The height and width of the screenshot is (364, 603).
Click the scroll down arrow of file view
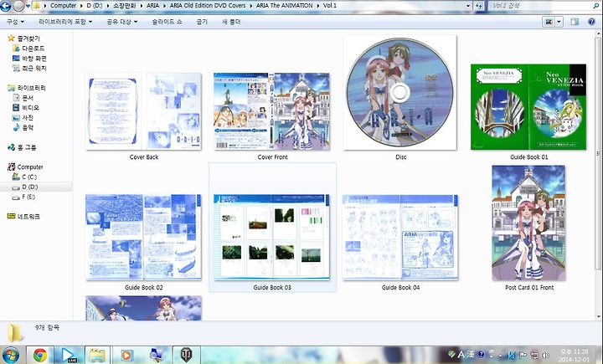click(x=599, y=317)
